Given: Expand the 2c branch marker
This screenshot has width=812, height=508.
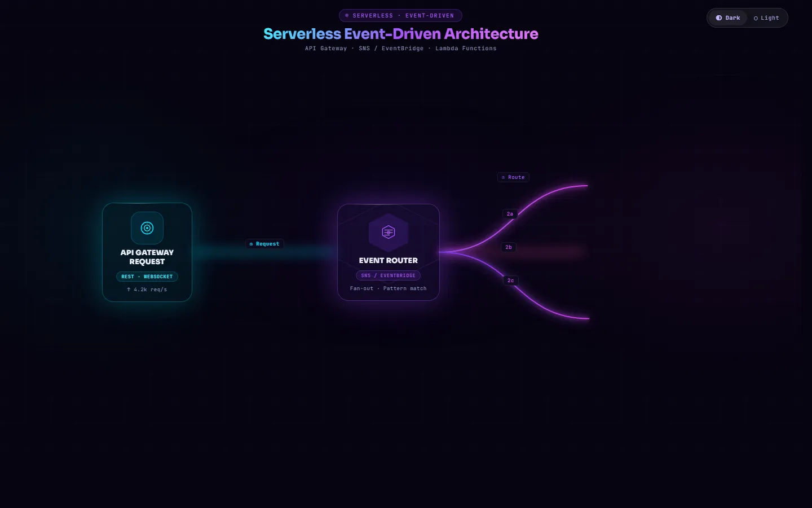Looking at the screenshot, I should pyautogui.click(x=510, y=280).
